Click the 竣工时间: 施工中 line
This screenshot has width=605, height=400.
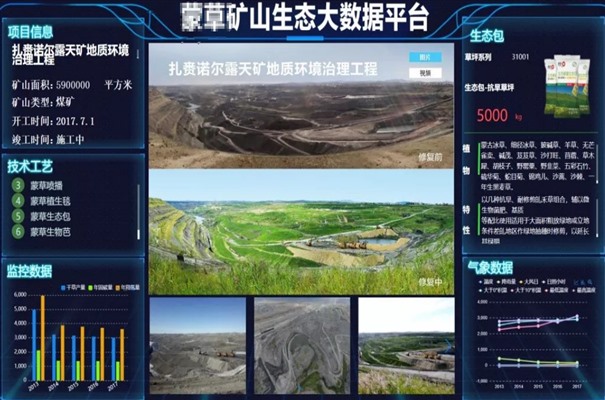[48, 139]
